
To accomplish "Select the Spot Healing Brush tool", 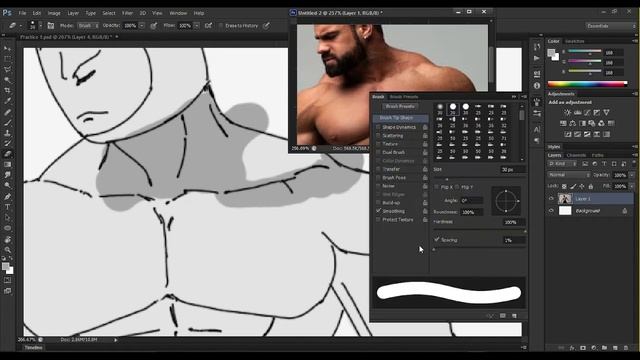I will (x=7, y=112).
